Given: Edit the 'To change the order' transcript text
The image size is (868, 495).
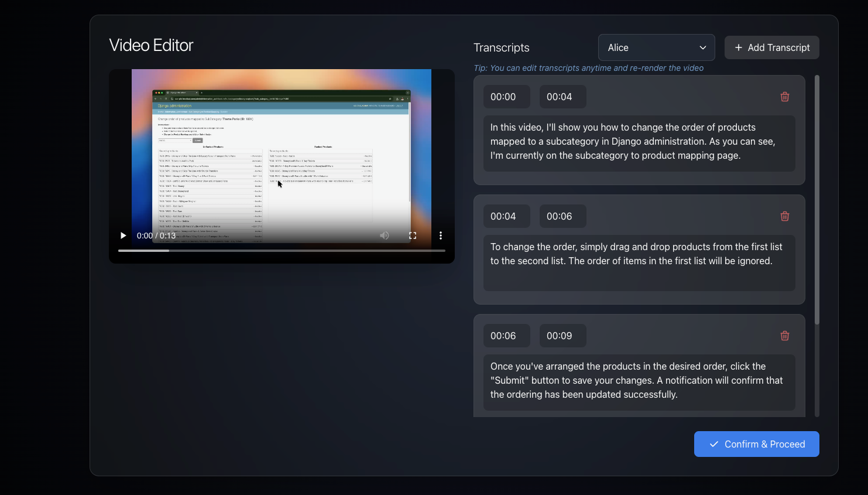Looking at the screenshot, I should 639,263.
